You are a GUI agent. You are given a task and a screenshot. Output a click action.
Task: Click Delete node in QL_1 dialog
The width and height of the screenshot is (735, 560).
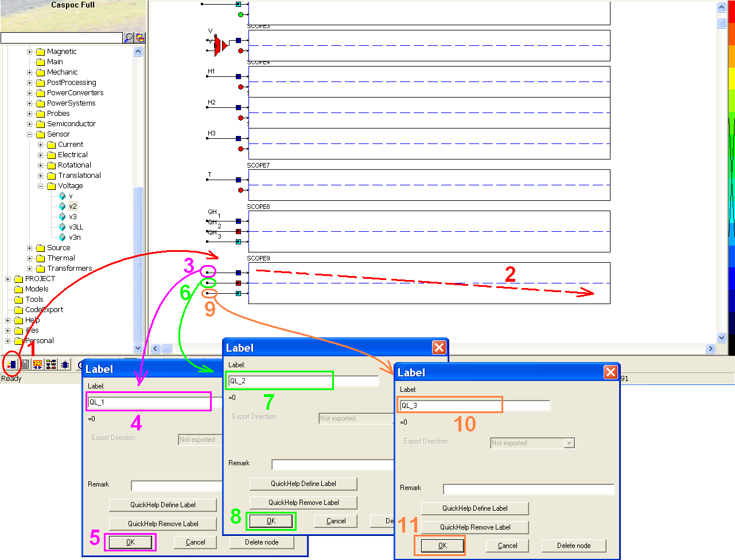point(262,542)
